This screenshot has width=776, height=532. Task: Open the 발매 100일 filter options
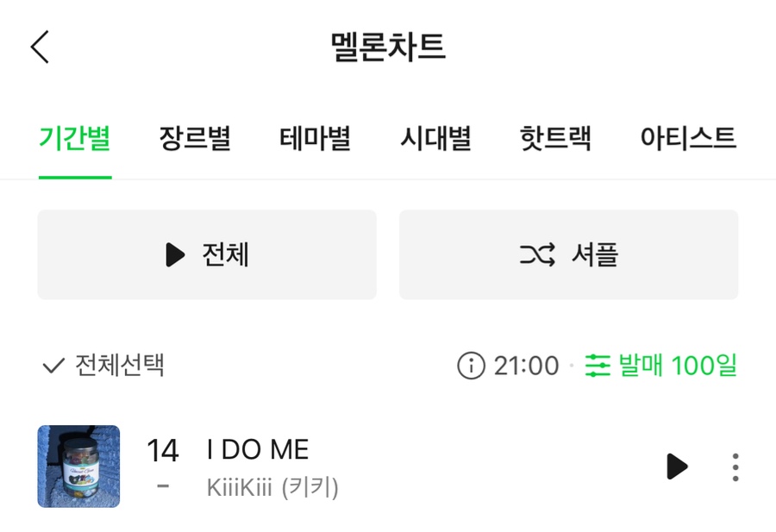(x=661, y=366)
